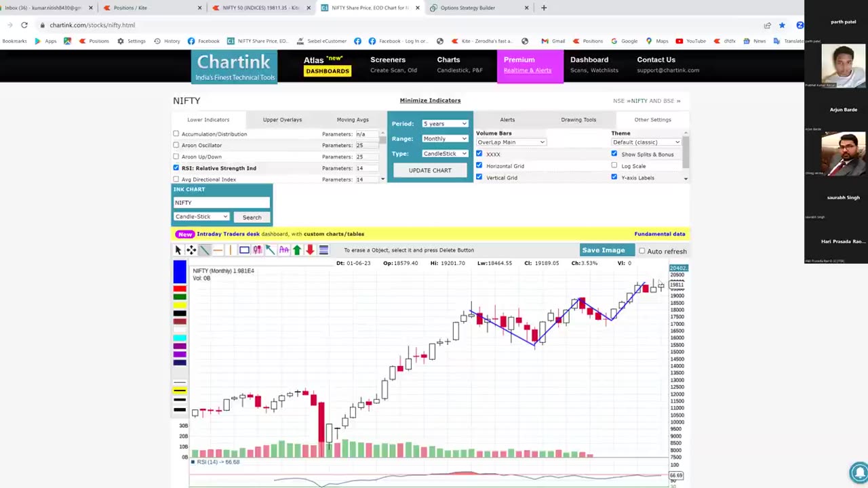Viewport: 868px width, 488px height.
Task: Open the YouTube bookmark
Action: point(690,41)
